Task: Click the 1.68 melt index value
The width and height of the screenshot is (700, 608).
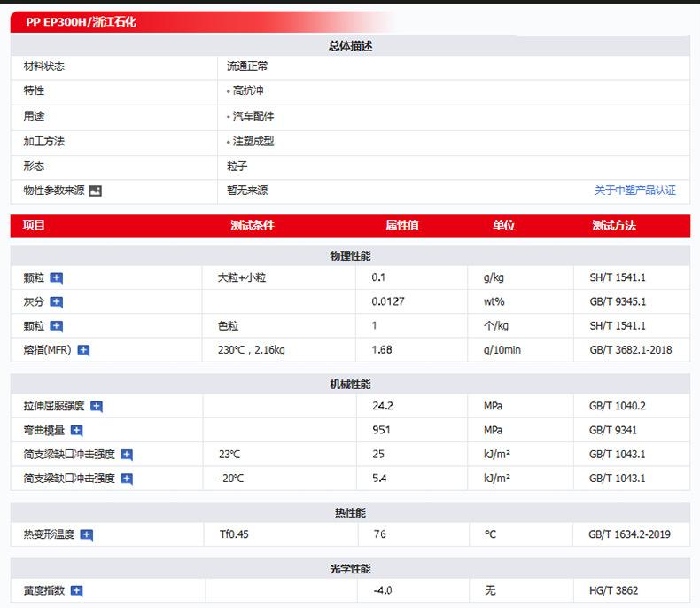Action: coord(382,350)
